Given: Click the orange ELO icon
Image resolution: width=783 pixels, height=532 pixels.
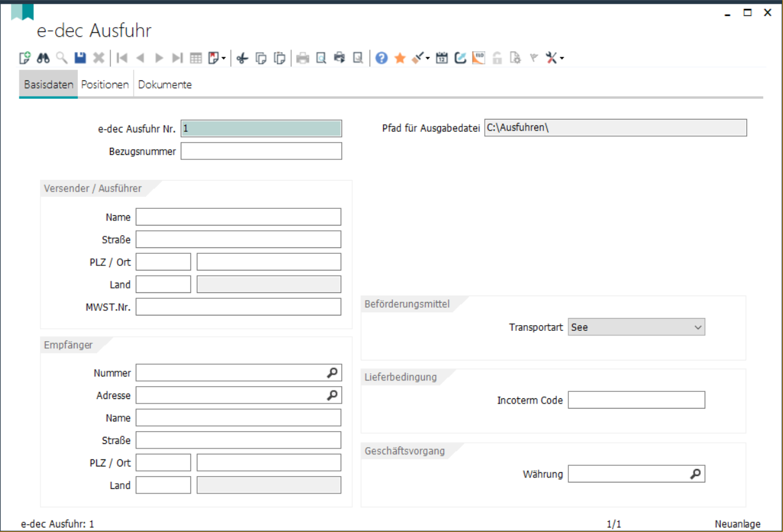Looking at the screenshot, I should point(478,58).
